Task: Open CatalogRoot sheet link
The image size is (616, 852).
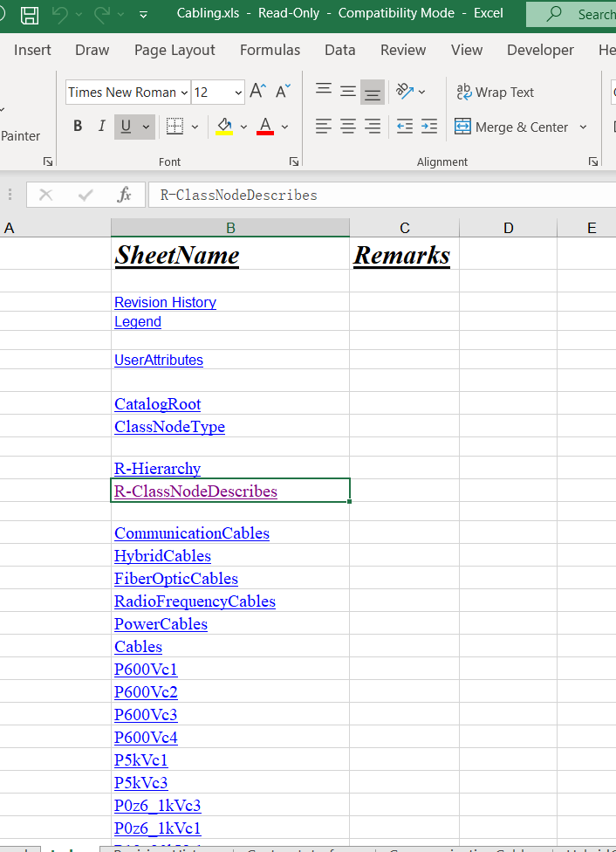Action: tap(158, 403)
